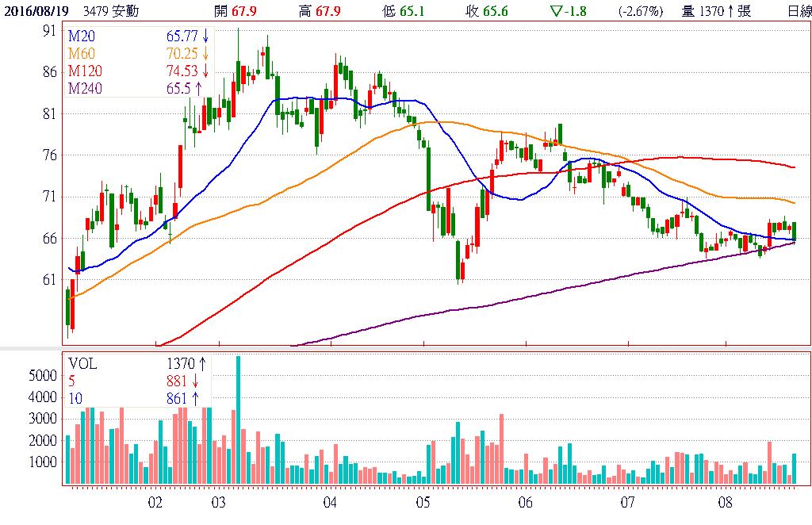The width and height of the screenshot is (812, 525).
Task: Click the 2016/08/19 date in header
Action: tap(36, 11)
